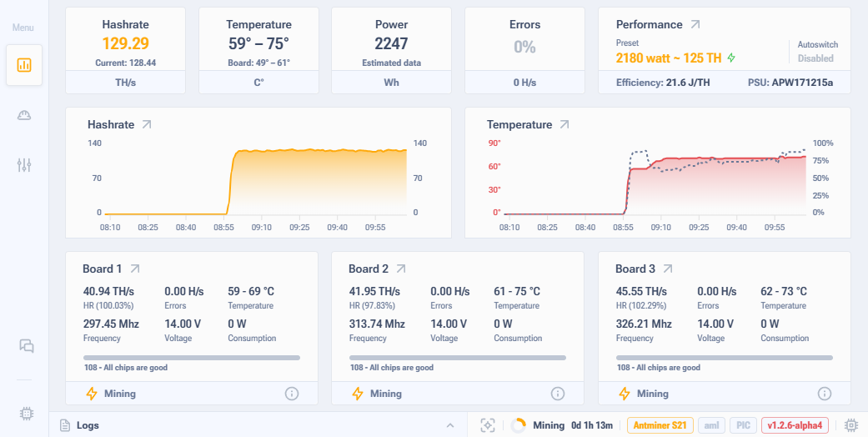
Task: Click the chip icon at sidebar bottom
Action: pos(26,413)
